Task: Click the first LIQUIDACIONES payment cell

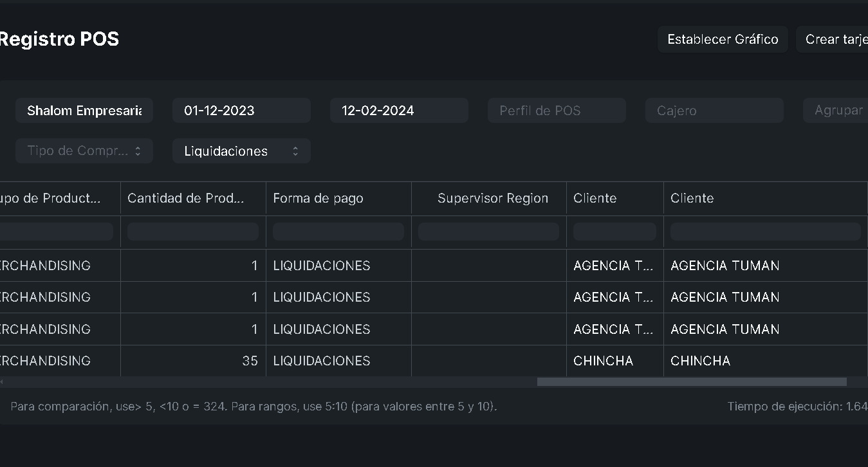Action: click(x=322, y=266)
